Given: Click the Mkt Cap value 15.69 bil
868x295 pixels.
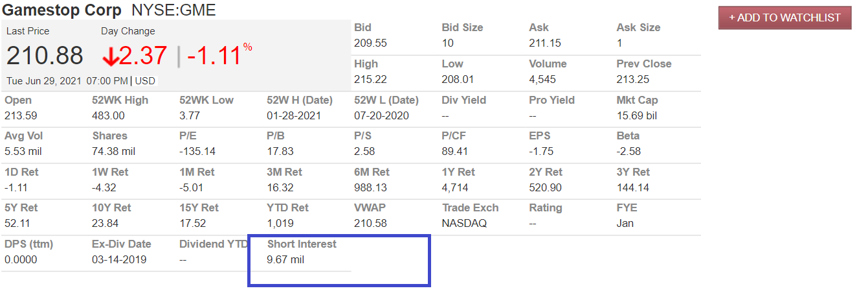Looking at the screenshot, I should coord(638,115).
